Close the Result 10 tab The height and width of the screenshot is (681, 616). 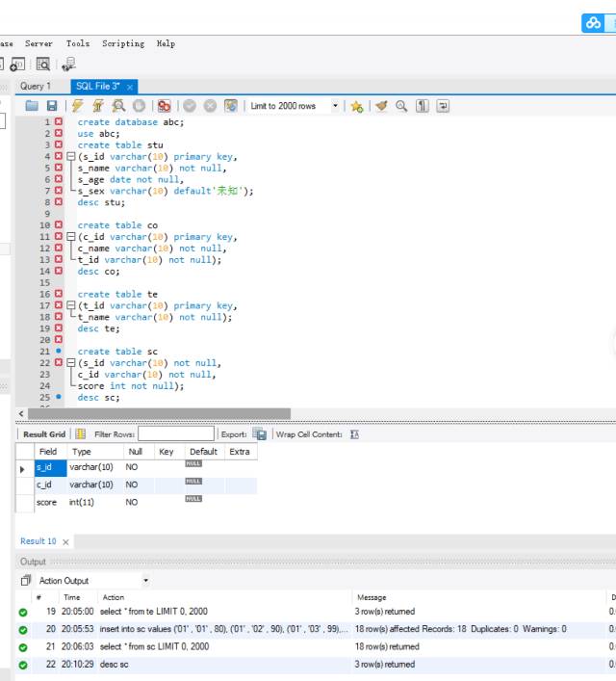65,542
